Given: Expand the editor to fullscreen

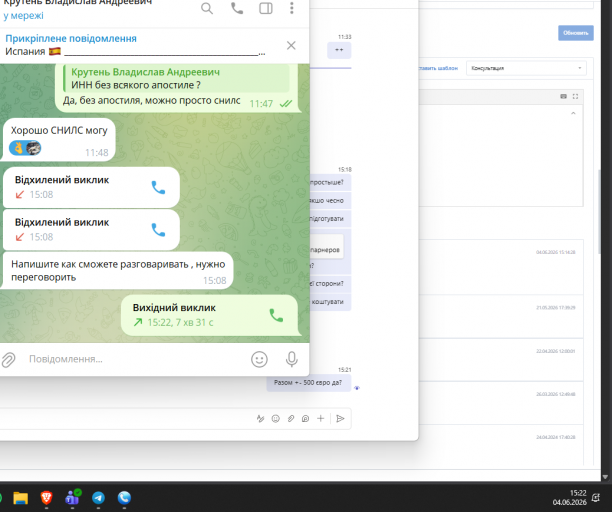Looking at the screenshot, I should (575, 96).
